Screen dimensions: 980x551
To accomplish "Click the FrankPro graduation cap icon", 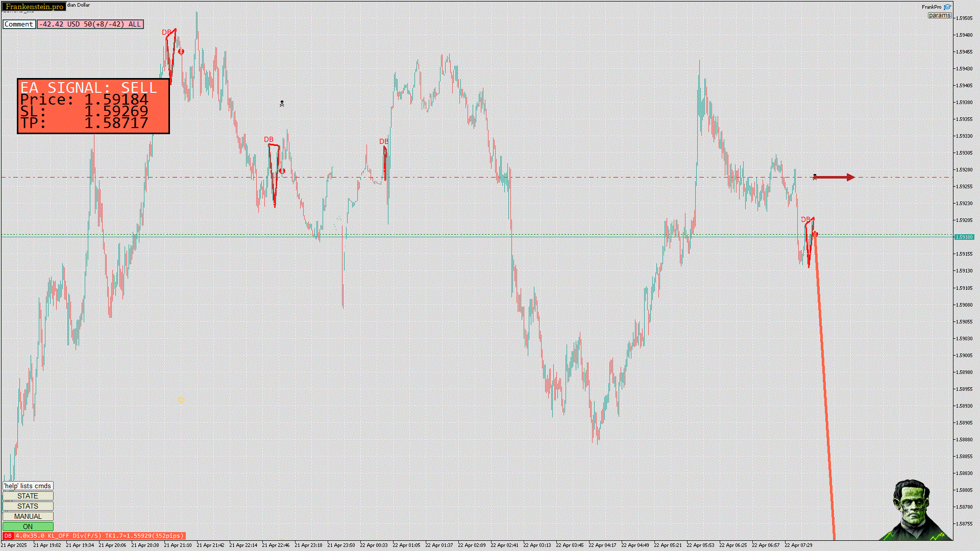I will pos(947,7).
